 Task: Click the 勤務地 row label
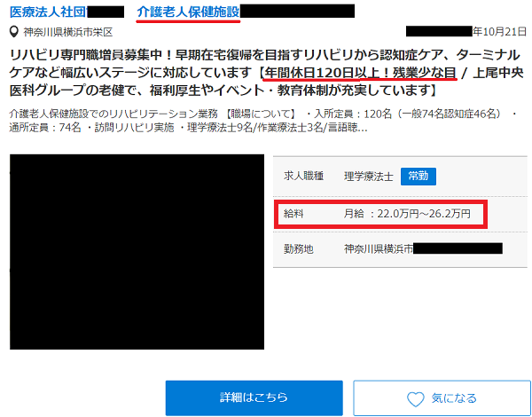pos(300,248)
